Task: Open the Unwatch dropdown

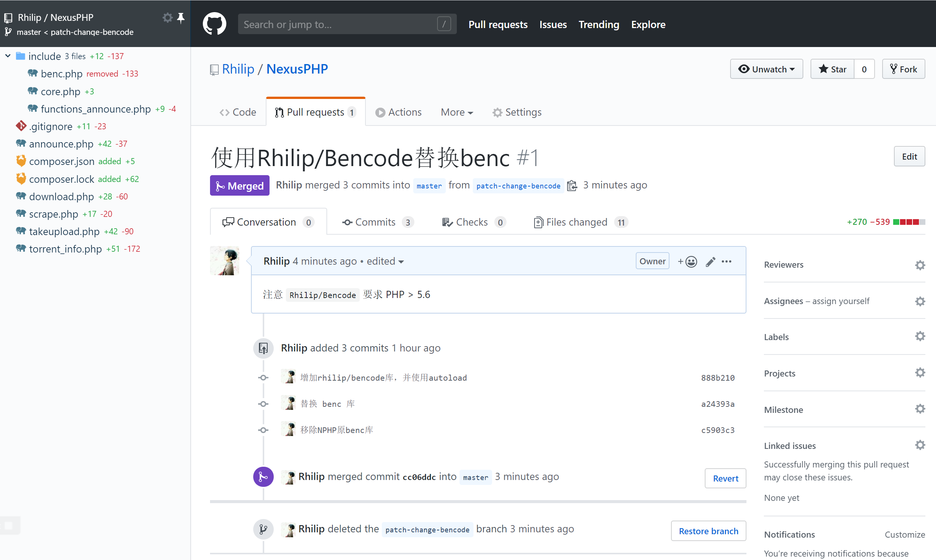Action: tap(767, 69)
